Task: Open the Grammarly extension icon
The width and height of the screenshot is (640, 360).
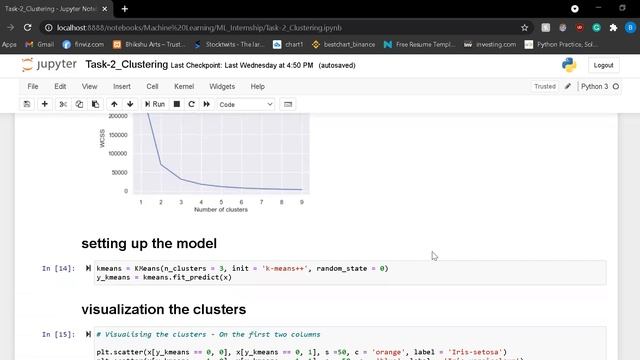Action: [596, 28]
